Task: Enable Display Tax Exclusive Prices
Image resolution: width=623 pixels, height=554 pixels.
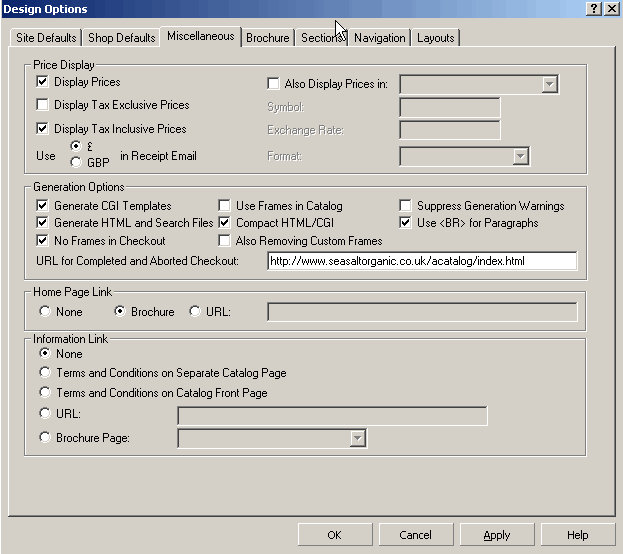Action: click(43, 105)
